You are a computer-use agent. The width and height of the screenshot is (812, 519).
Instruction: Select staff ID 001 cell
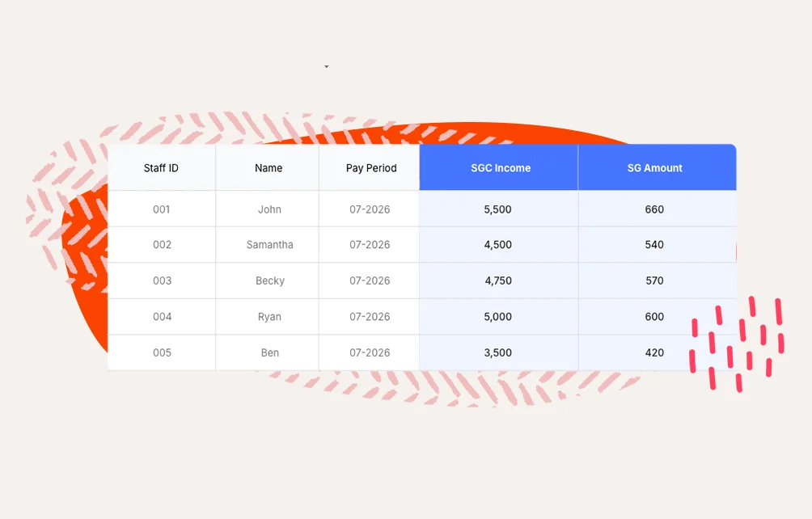162,209
